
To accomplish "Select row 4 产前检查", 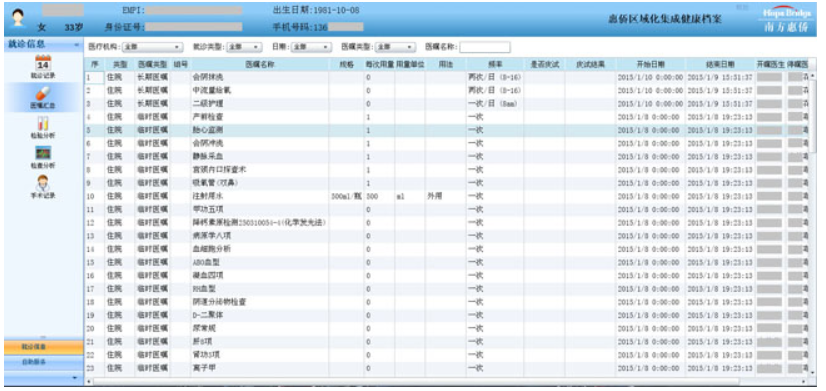I will (x=447, y=116).
